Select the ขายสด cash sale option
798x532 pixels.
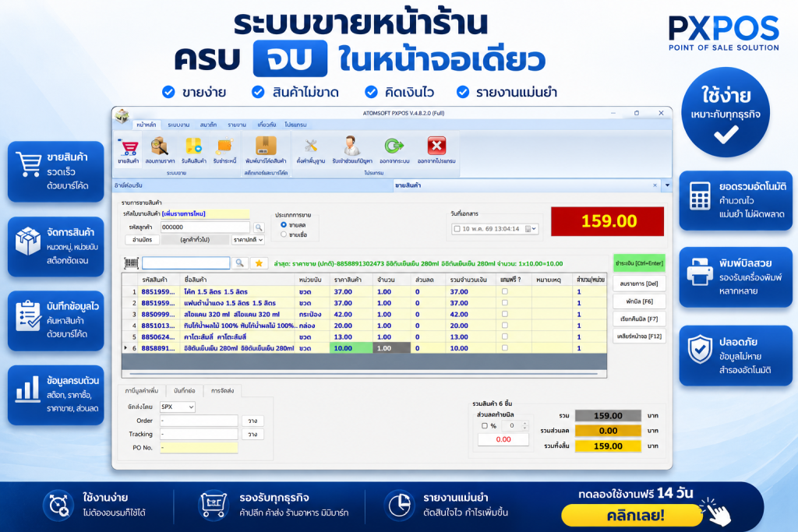click(x=284, y=225)
